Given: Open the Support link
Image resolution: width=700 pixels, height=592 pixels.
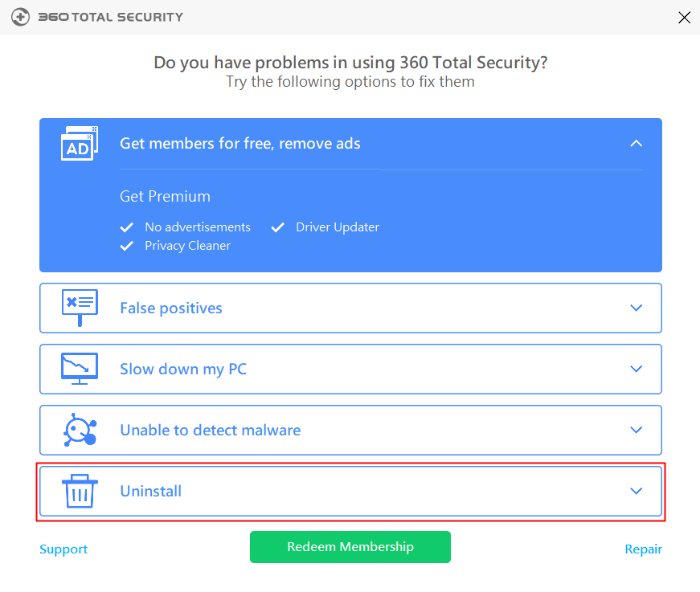Looking at the screenshot, I should 63,549.
